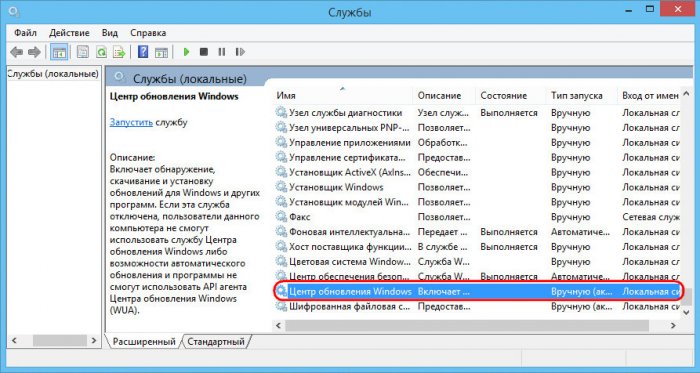The image size is (700, 373).
Task: Click gear icon of Хост поставщика функции row
Action: [x=281, y=247]
